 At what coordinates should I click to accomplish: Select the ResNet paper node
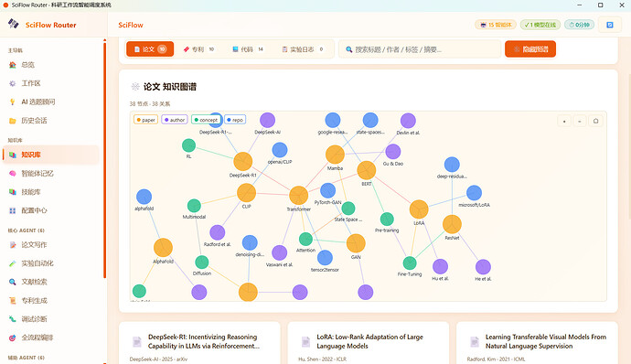(x=452, y=224)
